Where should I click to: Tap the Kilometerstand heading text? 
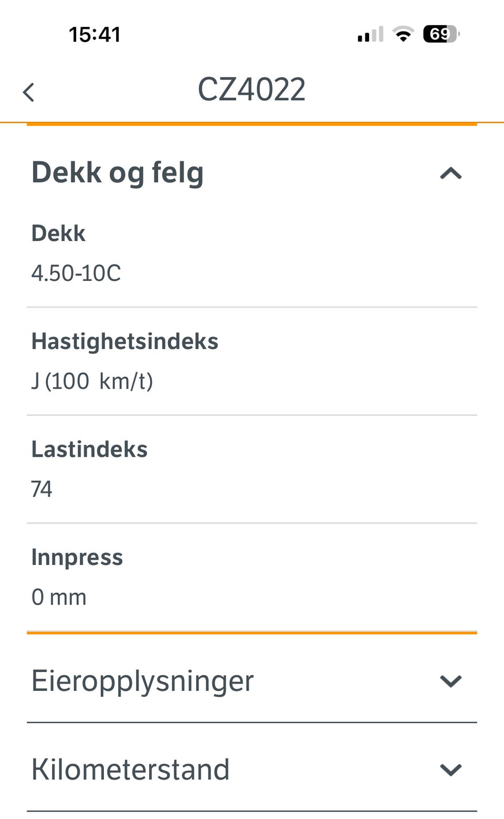coord(130,770)
